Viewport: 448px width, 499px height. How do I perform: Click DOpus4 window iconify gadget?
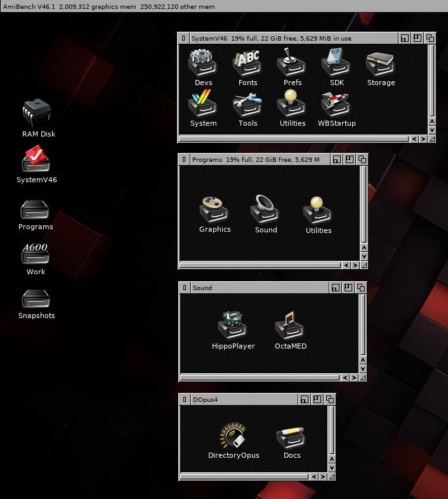pos(304,399)
